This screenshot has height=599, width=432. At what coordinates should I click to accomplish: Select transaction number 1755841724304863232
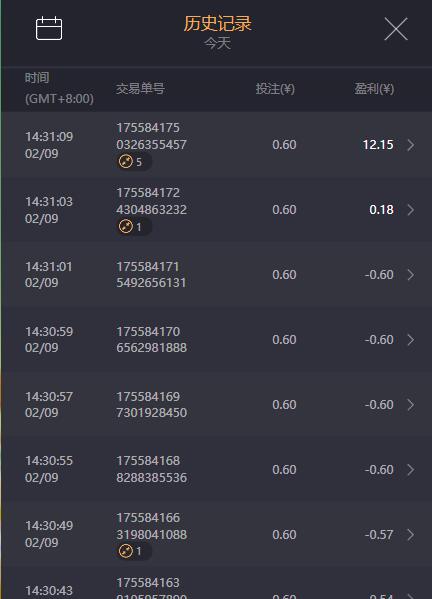coord(151,201)
